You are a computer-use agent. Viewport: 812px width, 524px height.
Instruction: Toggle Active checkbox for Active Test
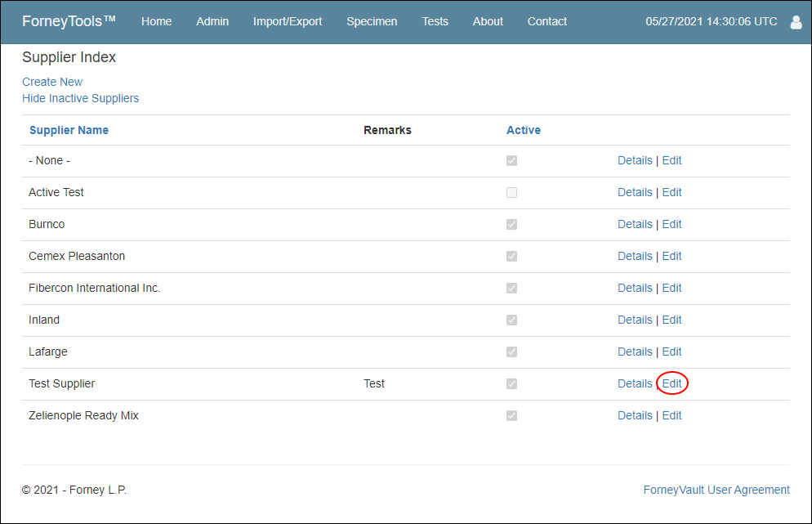[511, 192]
